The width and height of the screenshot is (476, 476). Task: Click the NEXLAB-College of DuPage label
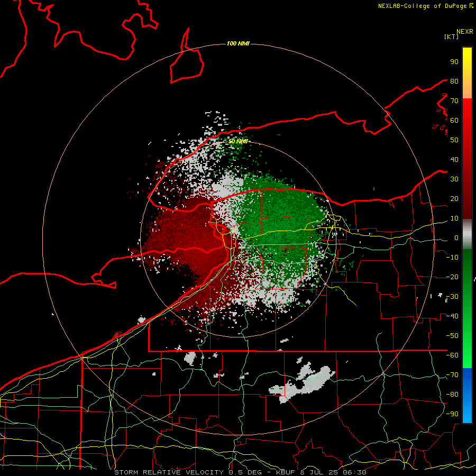pos(422,6)
